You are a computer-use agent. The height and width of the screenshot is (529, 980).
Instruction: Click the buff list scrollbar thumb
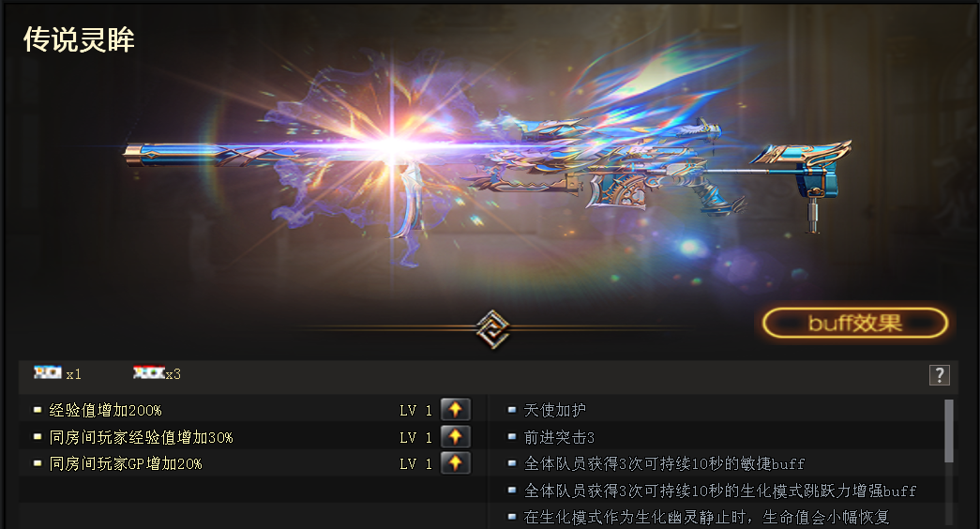point(949,431)
